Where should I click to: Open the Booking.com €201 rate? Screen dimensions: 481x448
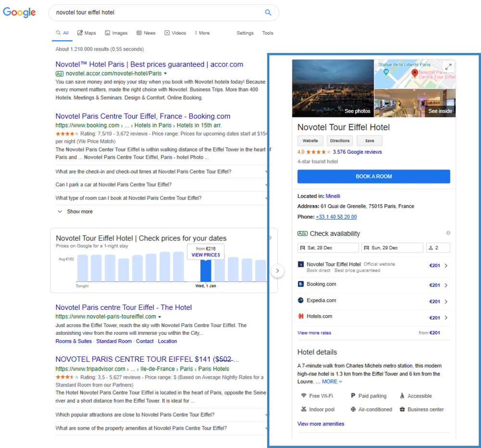click(374, 285)
